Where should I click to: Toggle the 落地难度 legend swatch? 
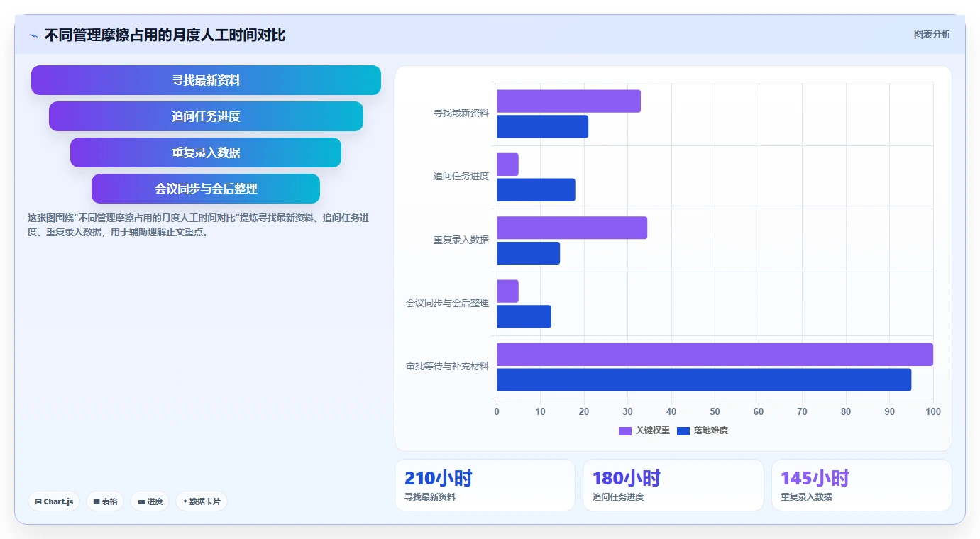click(683, 431)
